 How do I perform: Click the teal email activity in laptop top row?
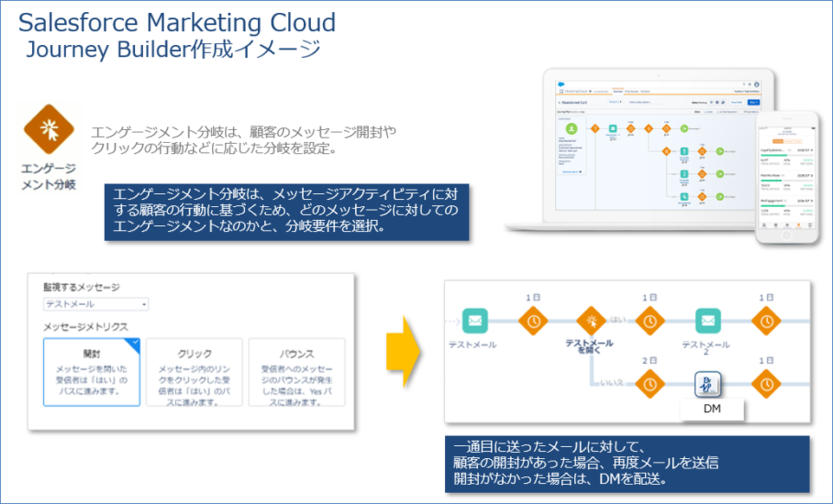(613, 128)
